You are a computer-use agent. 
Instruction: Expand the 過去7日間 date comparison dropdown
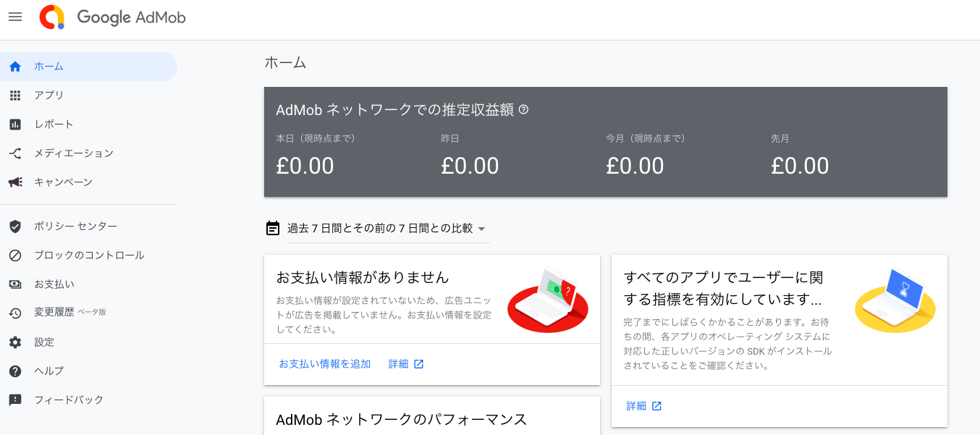[388, 228]
